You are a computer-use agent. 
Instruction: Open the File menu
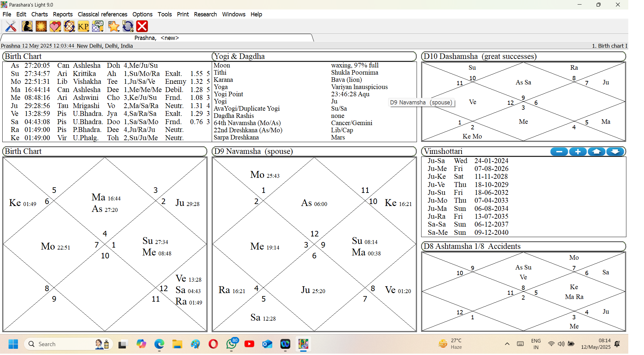(7, 14)
